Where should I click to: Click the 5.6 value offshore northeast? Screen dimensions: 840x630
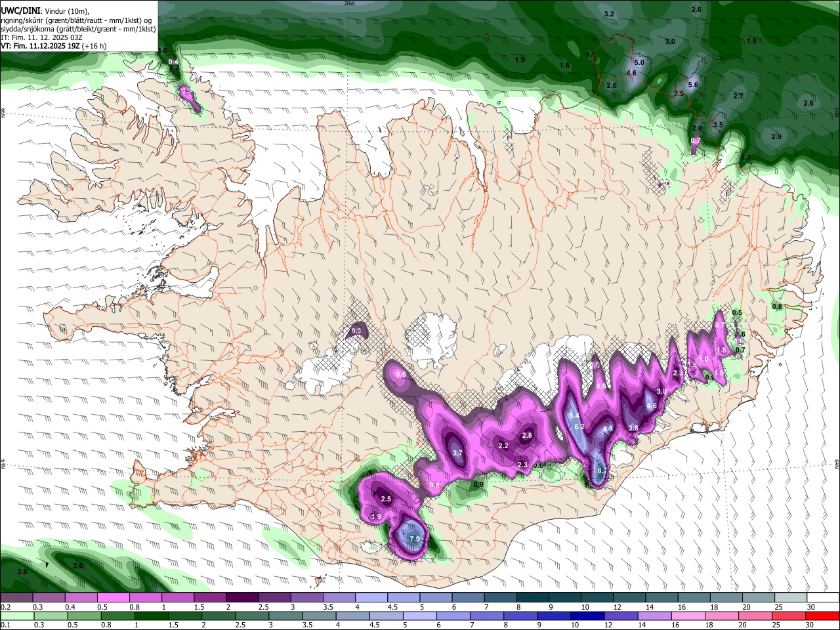click(693, 85)
